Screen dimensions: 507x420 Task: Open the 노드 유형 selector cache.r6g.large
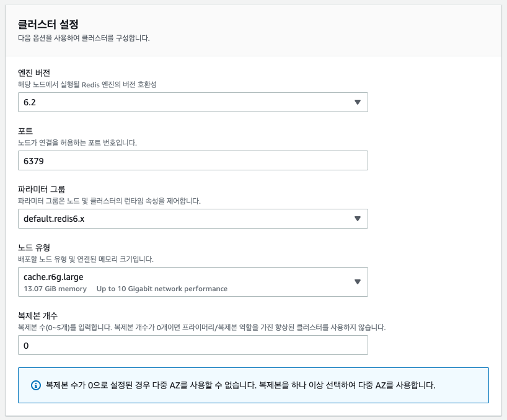193,282
